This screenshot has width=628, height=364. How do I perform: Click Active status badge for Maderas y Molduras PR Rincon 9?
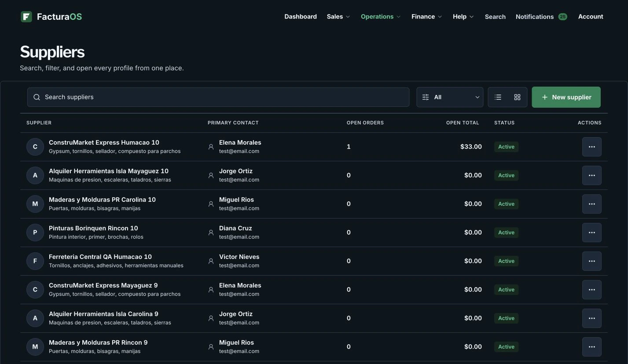tap(506, 347)
